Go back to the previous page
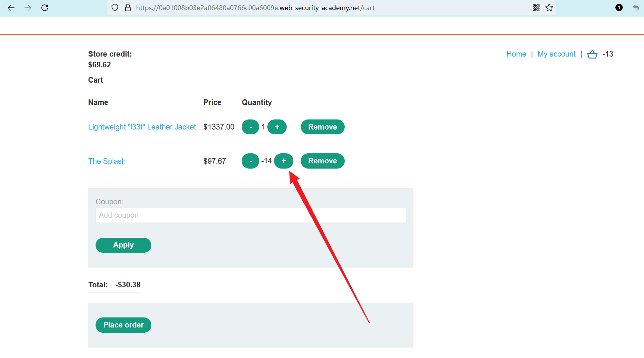This screenshot has height=358, width=644. click(x=11, y=8)
